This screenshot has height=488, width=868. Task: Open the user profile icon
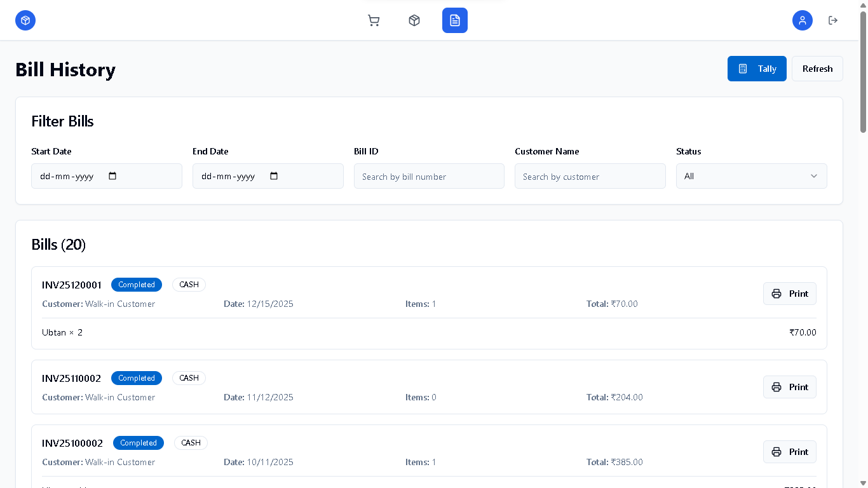[802, 20]
